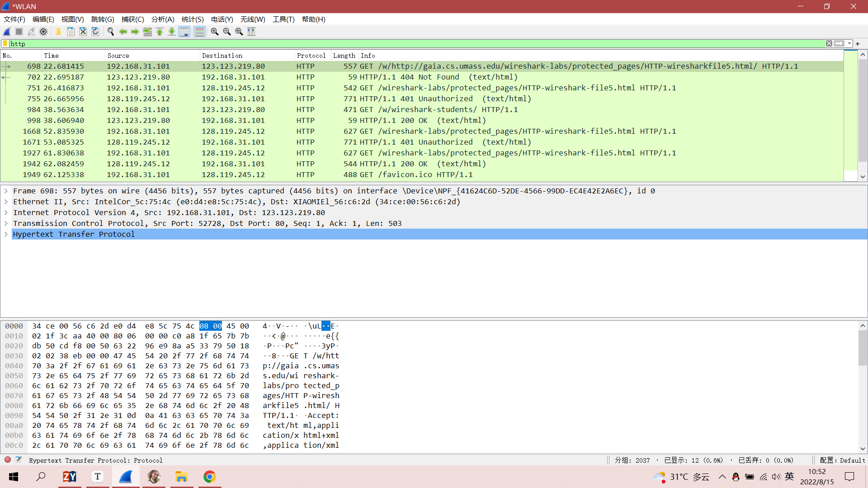Open the 工具(T) menu
Image resolution: width=868 pixels, height=488 pixels.
click(283, 19)
